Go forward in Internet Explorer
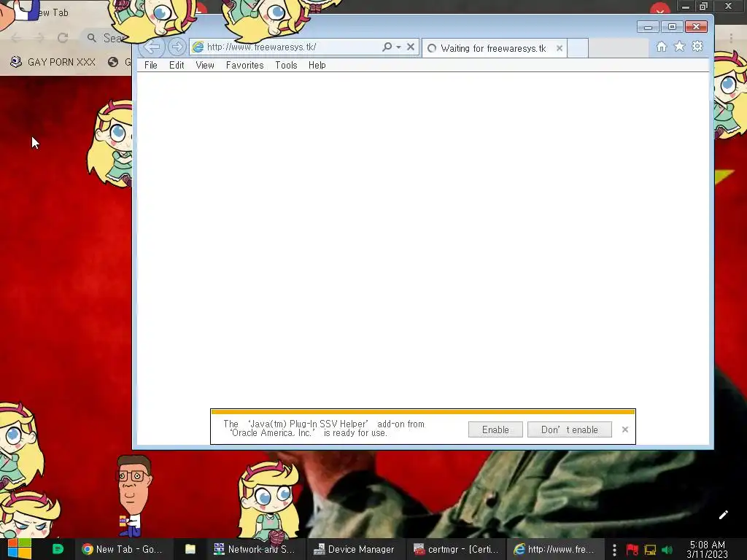The height and width of the screenshot is (560, 747). tap(177, 47)
